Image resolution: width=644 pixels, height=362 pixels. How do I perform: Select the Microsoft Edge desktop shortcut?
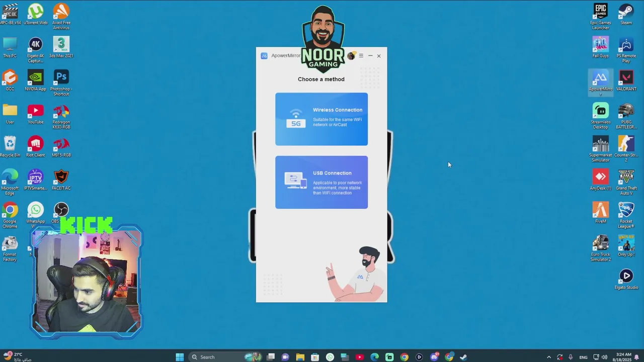10,182
